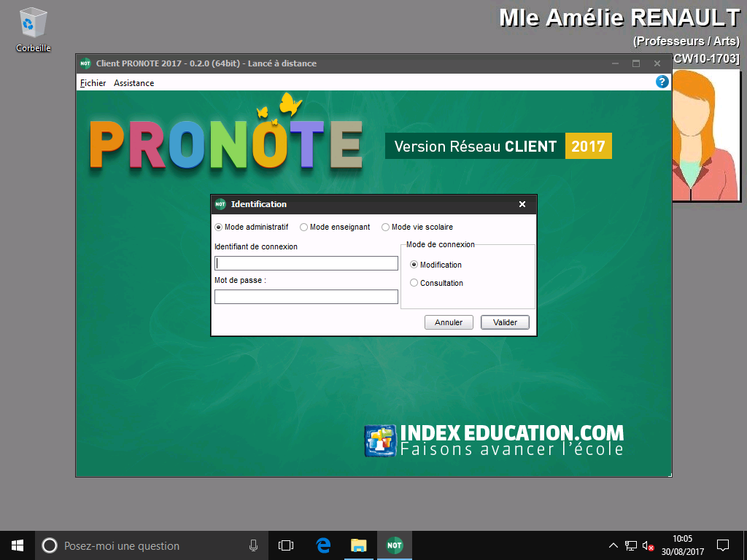Click the Index Education logo icon
The width and height of the screenshot is (747, 560).
[x=380, y=441]
